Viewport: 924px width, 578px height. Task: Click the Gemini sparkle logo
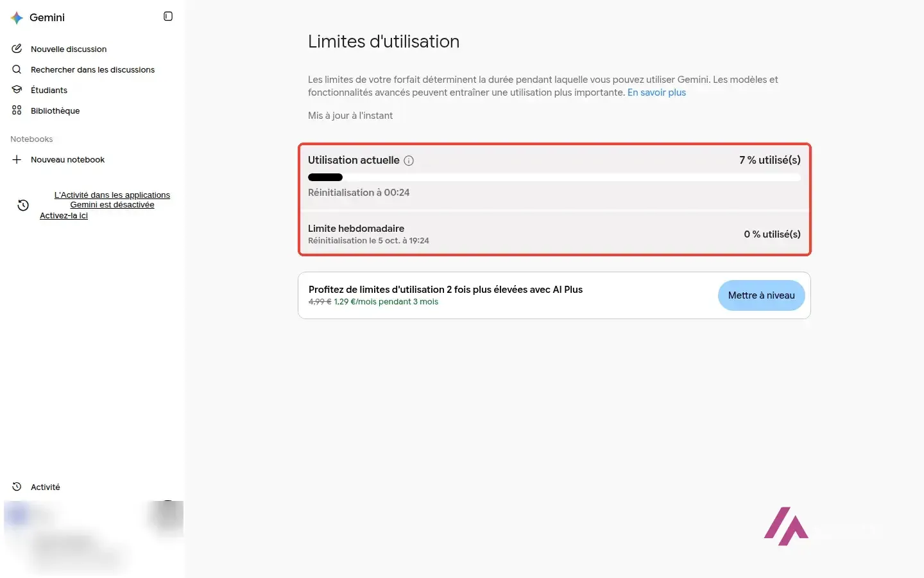(x=17, y=18)
